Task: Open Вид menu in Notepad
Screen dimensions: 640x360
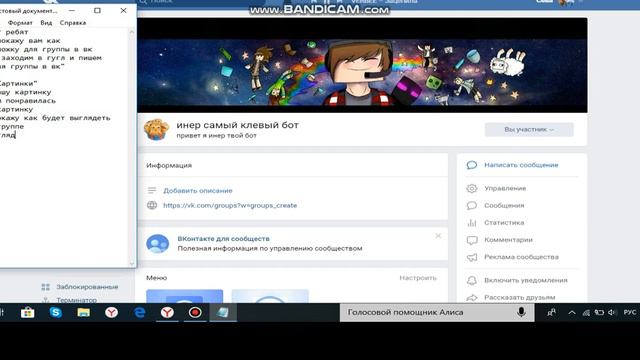Action: (x=46, y=23)
